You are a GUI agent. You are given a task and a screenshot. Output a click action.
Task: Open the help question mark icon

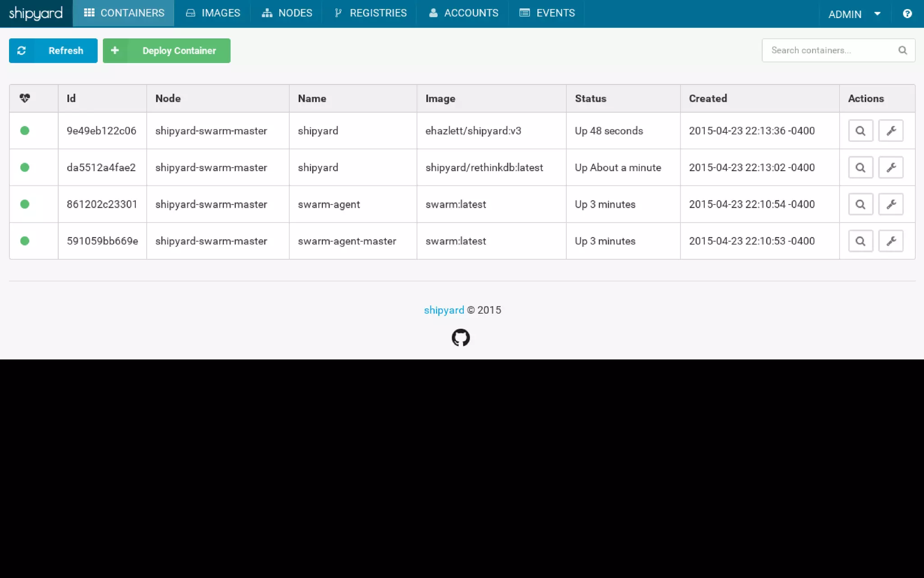907,14
